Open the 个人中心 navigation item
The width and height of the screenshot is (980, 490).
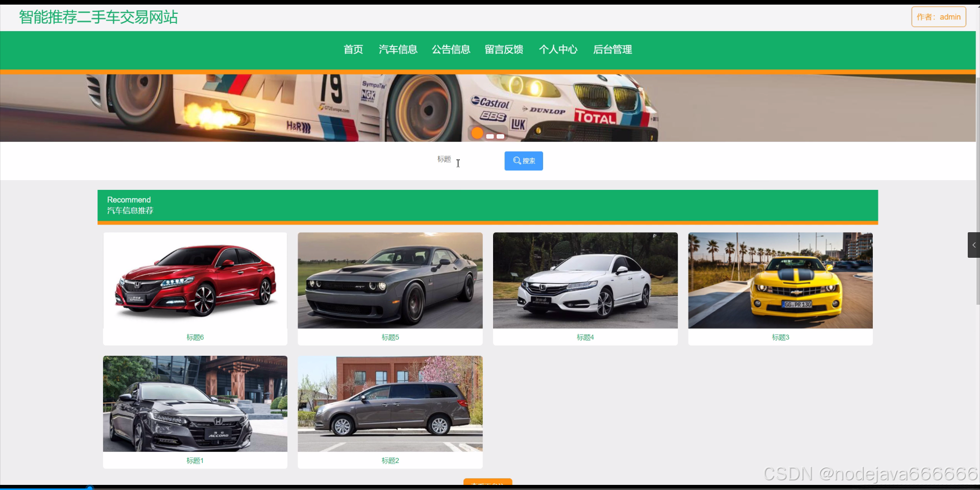pos(558,50)
